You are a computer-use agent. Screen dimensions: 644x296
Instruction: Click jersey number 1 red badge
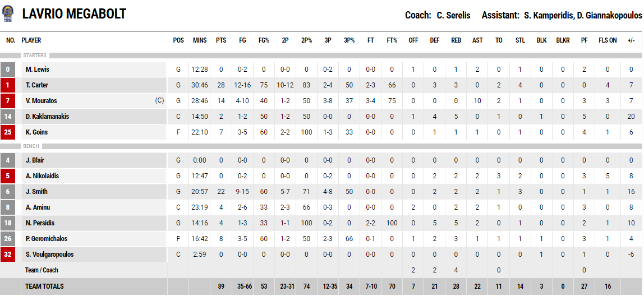point(8,85)
